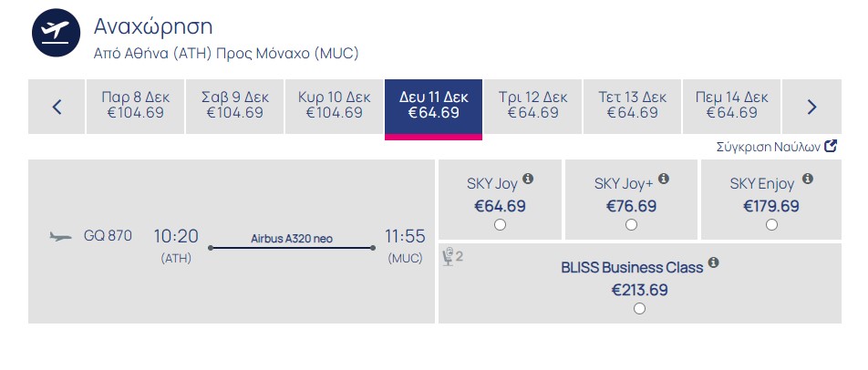Viewport: 868px width, 370px height.
Task: Choose BLISS Business Class €213.69 radio
Action: point(639,309)
